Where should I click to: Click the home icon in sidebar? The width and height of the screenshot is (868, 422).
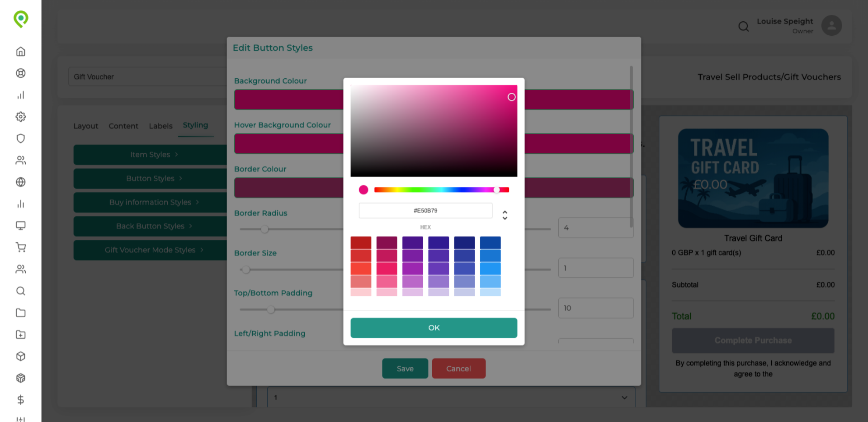tap(21, 52)
